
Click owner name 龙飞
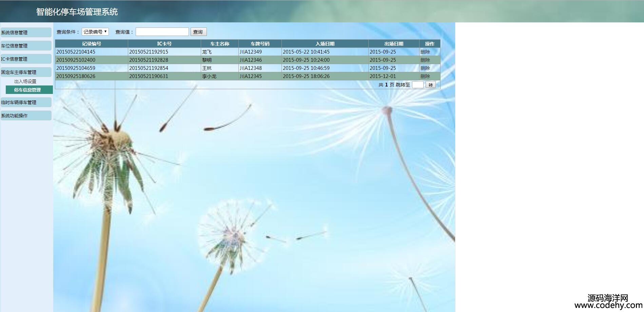pos(207,52)
